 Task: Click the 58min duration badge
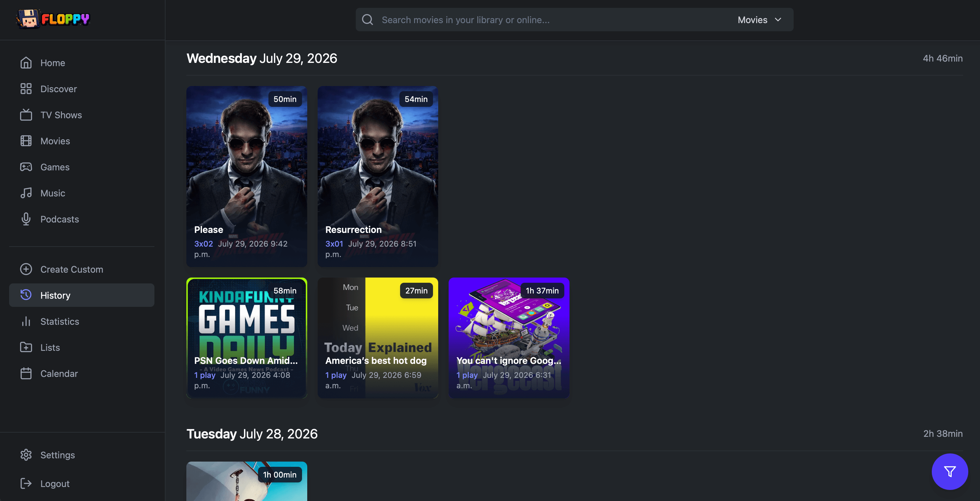[x=285, y=291]
